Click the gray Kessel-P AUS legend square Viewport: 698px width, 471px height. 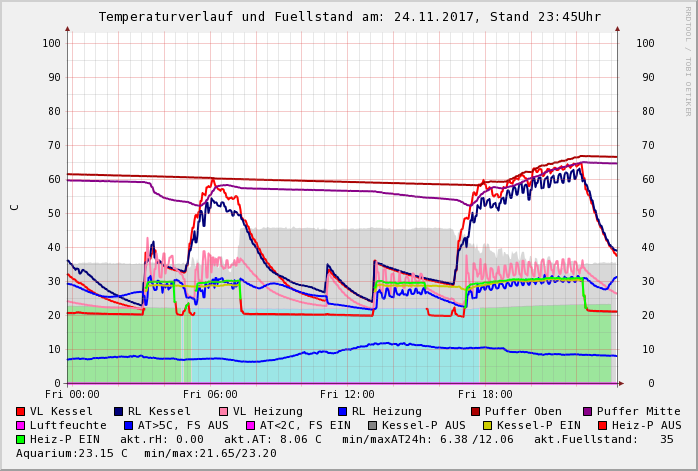[x=371, y=425]
